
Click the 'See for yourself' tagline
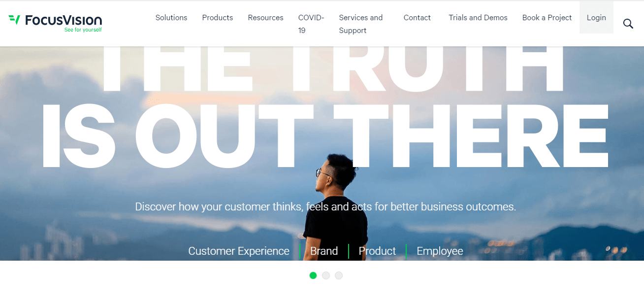tap(83, 30)
